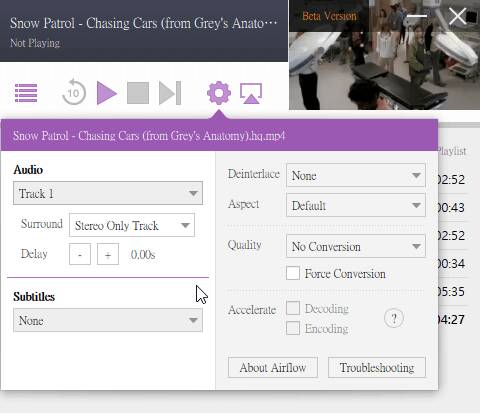Open the Subtitles None dropdown
The image size is (480, 413).
(x=108, y=320)
